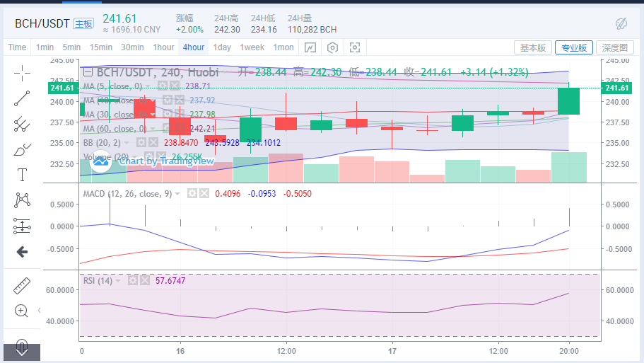Open the RSI (14) dropdown arrow
This screenshot has width=644, height=363.
pos(118,281)
